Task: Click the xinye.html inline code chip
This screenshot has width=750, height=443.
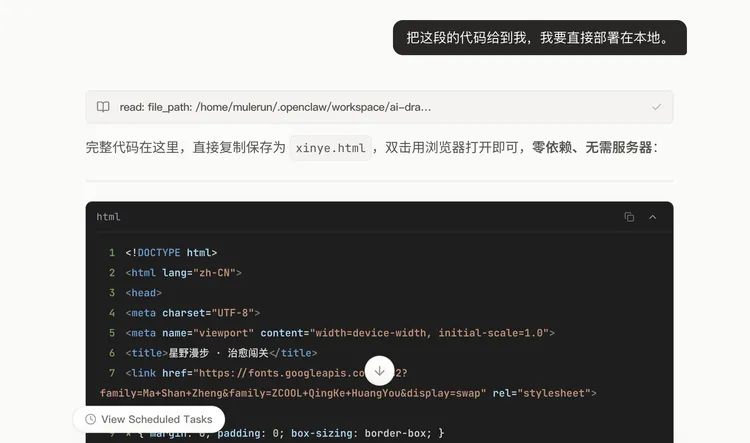Action: (x=331, y=148)
